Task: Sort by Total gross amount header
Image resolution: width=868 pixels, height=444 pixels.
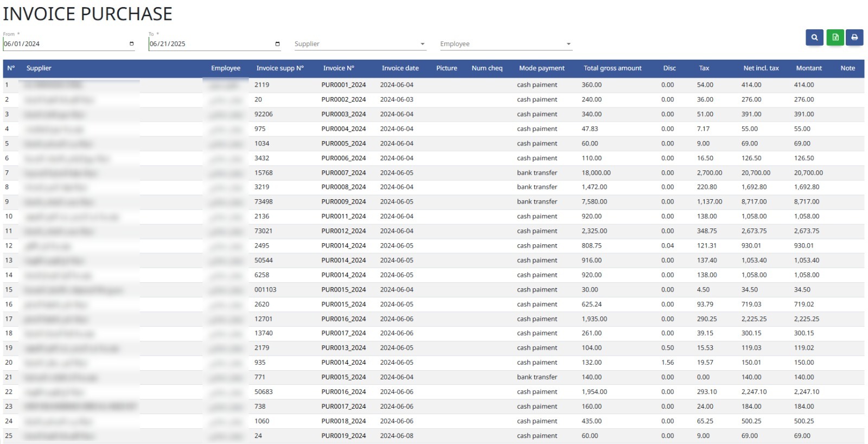Action: 612,68
